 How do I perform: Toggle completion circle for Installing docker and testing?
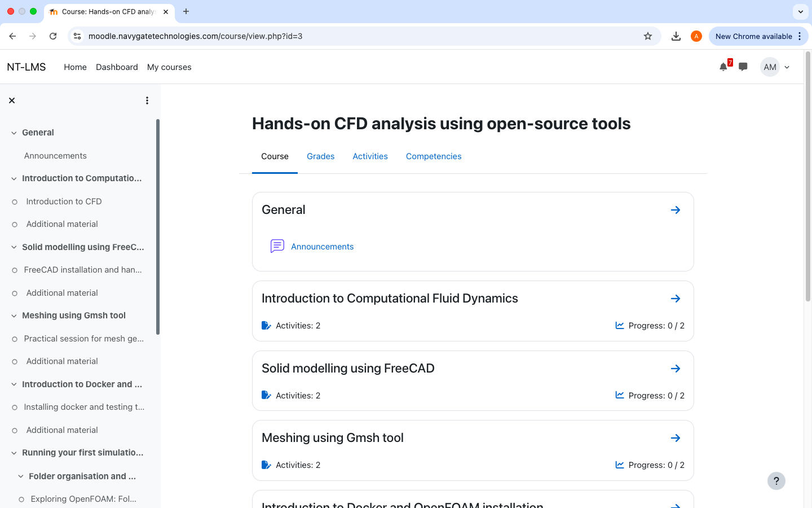[14, 407]
